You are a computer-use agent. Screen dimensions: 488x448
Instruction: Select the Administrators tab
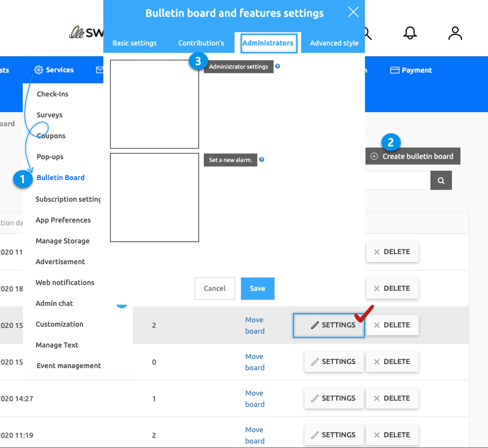[268, 43]
